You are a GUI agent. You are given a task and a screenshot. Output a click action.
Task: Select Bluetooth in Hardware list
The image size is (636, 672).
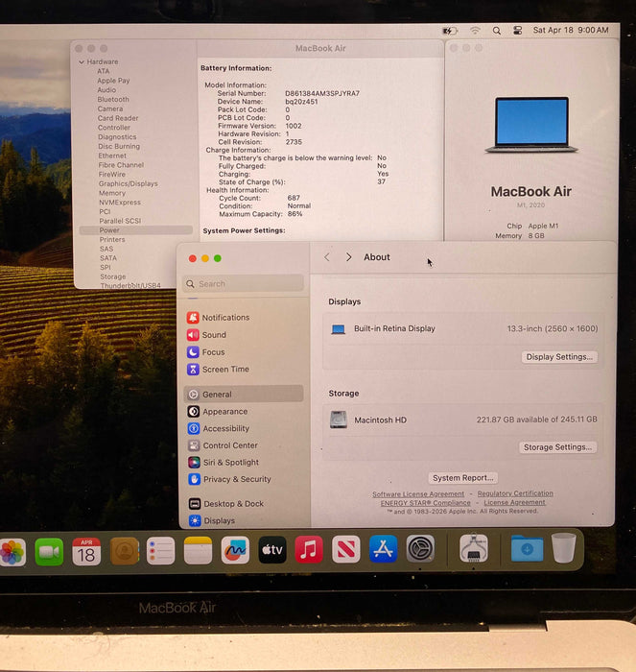tap(113, 100)
